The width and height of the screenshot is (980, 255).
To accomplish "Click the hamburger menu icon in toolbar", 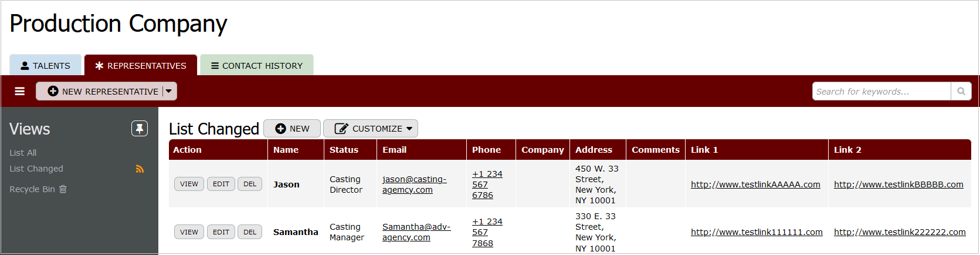I will coord(20,91).
